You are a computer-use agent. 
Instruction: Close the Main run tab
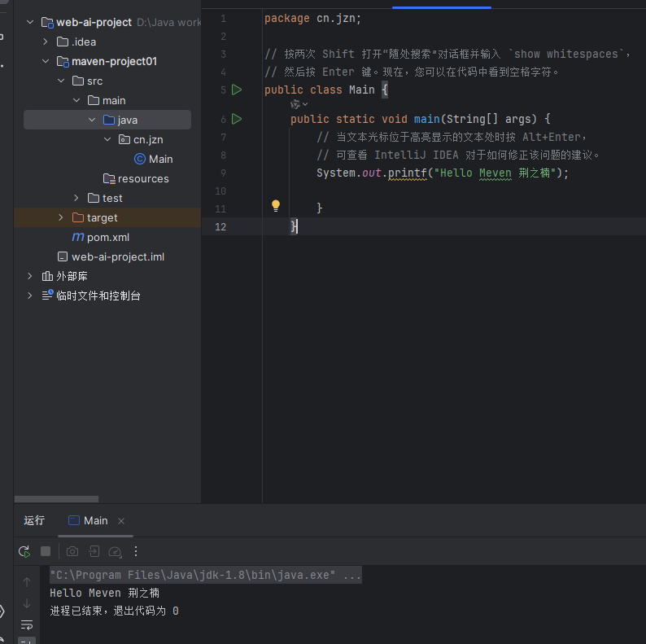click(x=121, y=521)
